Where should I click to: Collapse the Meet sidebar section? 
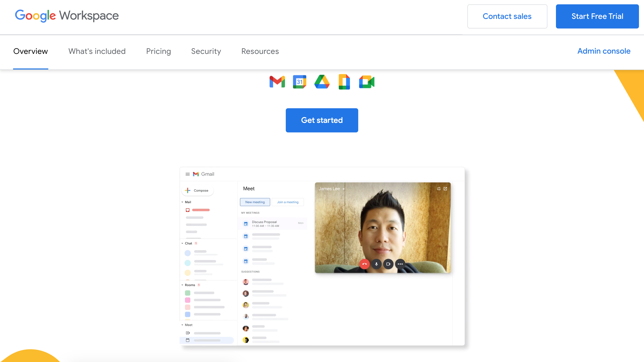pos(182,325)
